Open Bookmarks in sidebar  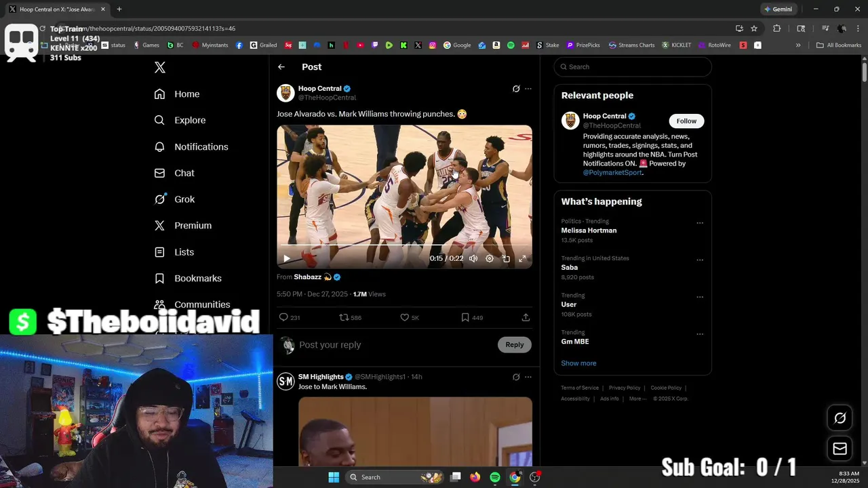click(188, 279)
